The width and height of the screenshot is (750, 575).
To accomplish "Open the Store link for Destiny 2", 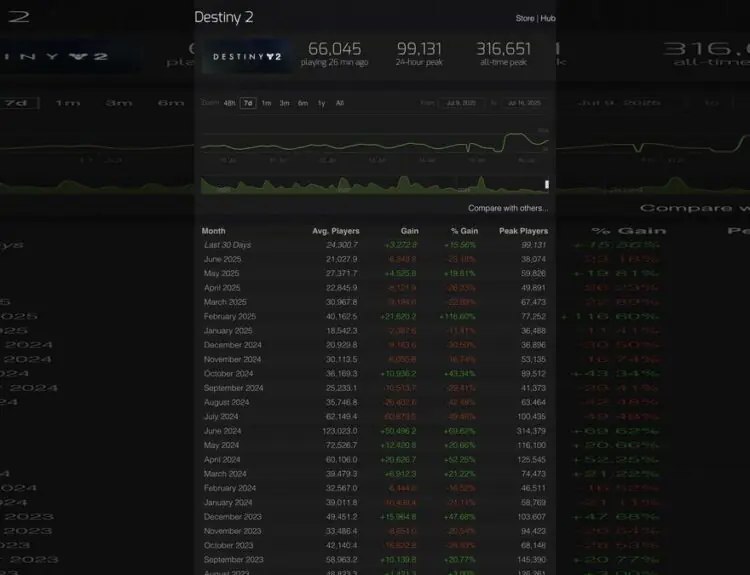I will click(x=524, y=18).
